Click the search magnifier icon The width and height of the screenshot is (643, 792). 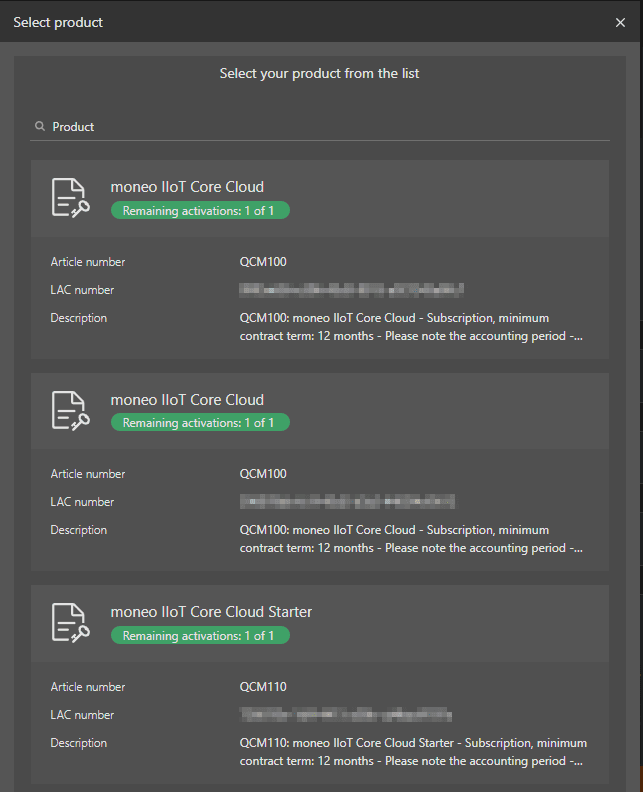click(40, 126)
